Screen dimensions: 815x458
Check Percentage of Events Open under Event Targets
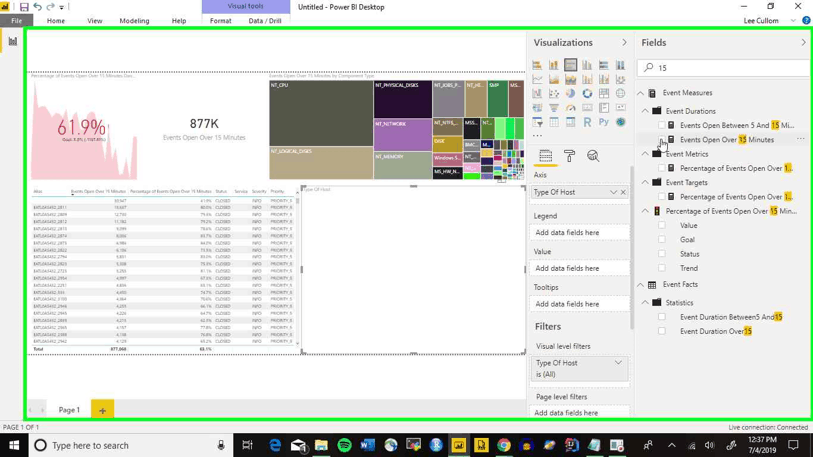[x=662, y=197]
